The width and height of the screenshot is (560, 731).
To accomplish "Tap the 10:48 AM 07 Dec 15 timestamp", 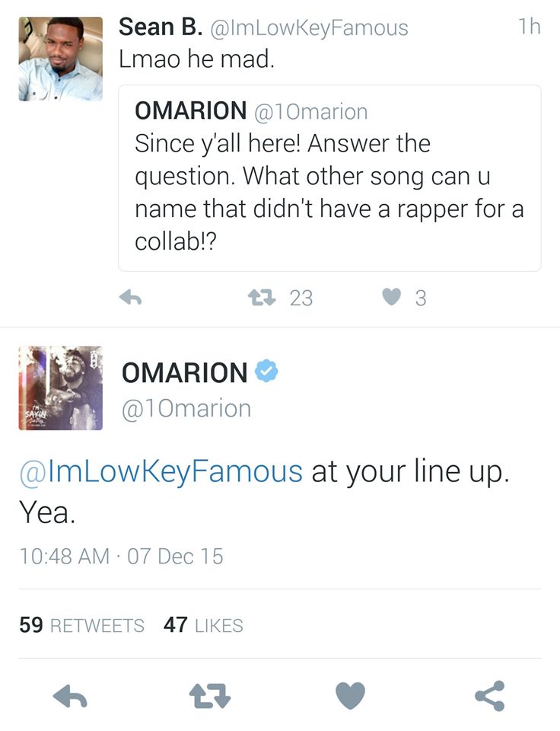I will tap(121, 556).
